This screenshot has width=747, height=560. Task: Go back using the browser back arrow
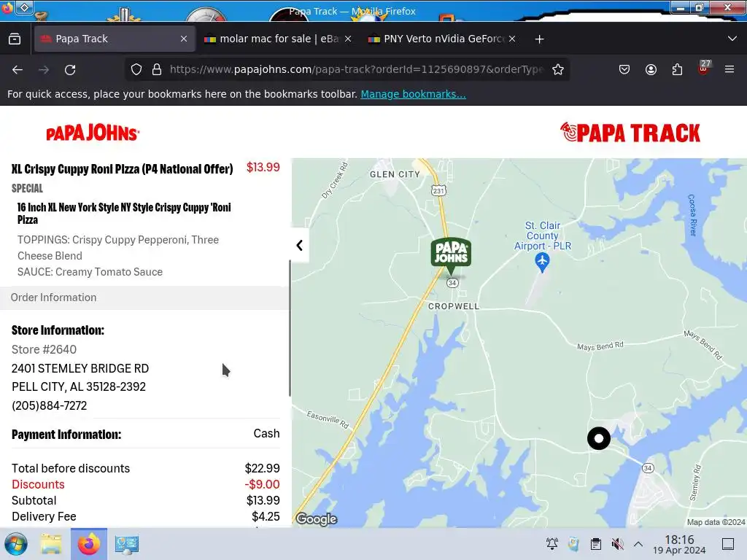tap(18, 70)
